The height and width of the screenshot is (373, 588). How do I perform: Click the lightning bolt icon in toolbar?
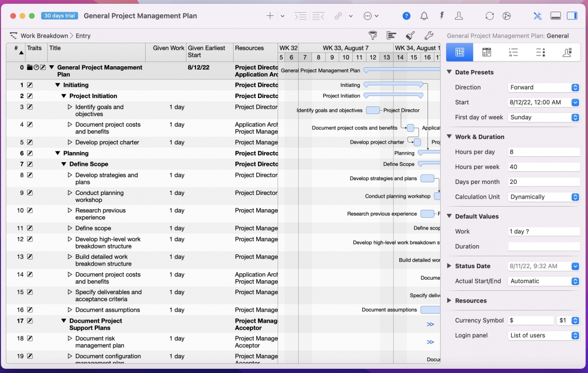[442, 16]
